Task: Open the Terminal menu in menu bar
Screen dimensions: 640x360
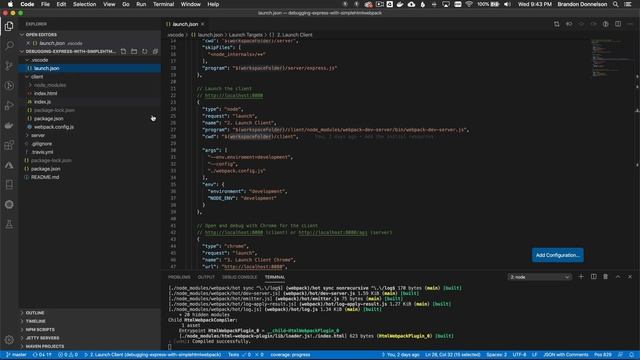Action: [x=163, y=4]
